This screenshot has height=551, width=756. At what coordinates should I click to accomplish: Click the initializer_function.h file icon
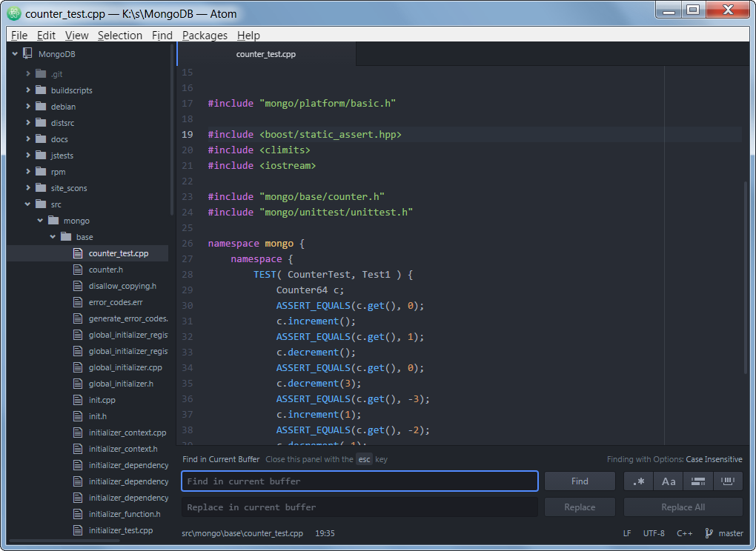(x=78, y=514)
